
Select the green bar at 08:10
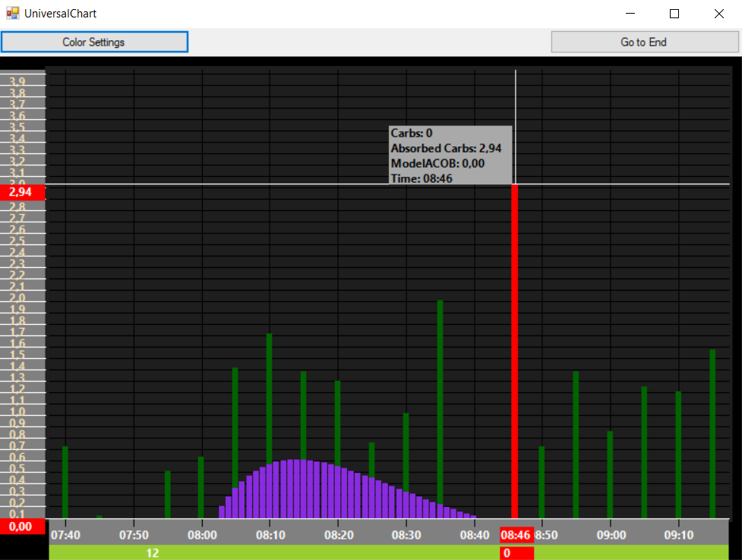(x=270, y=398)
